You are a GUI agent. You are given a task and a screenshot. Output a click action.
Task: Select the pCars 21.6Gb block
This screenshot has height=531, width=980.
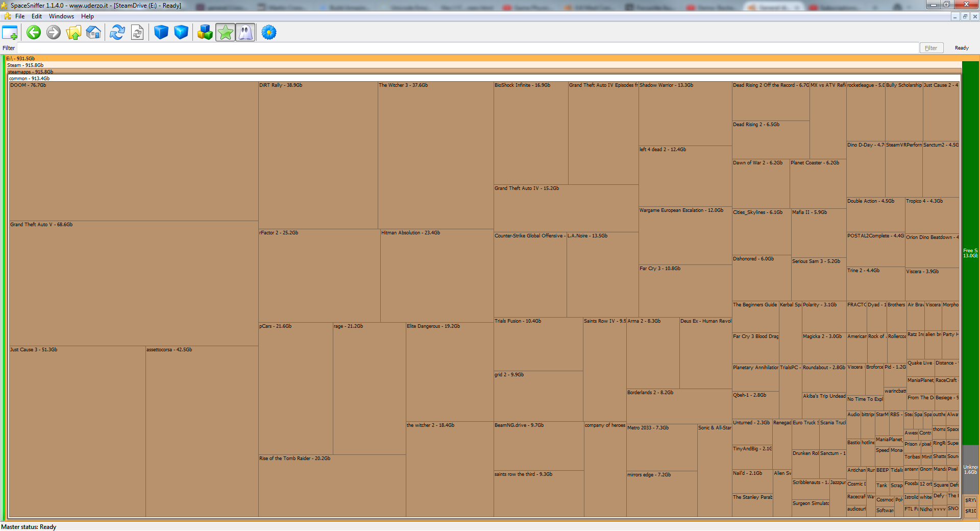coord(296,389)
